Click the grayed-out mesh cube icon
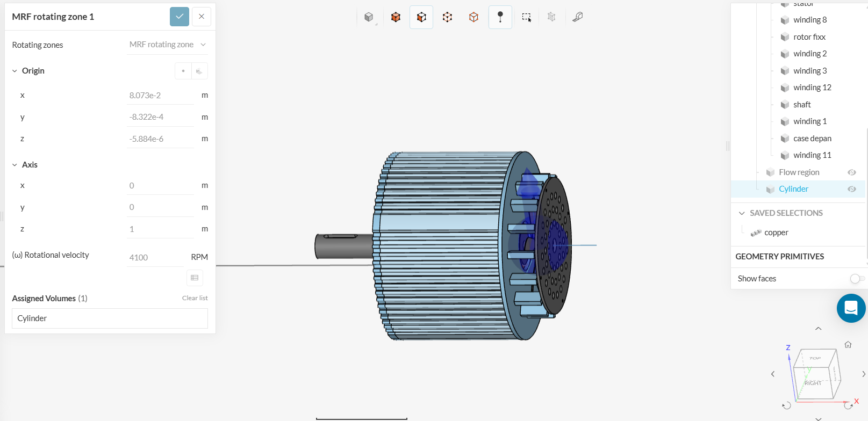The height and width of the screenshot is (421, 868). tap(551, 17)
